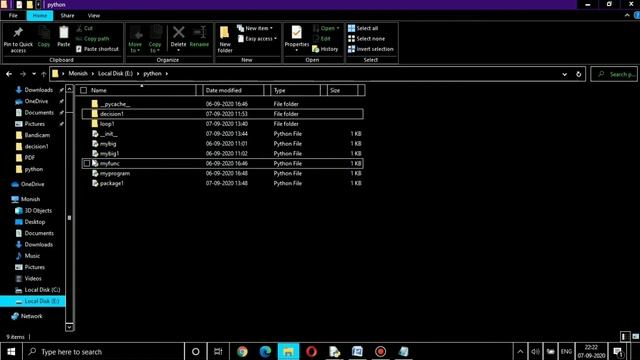The height and width of the screenshot is (360, 640).
Task: Switch to the Home ribbon tab
Action: tap(40, 16)
